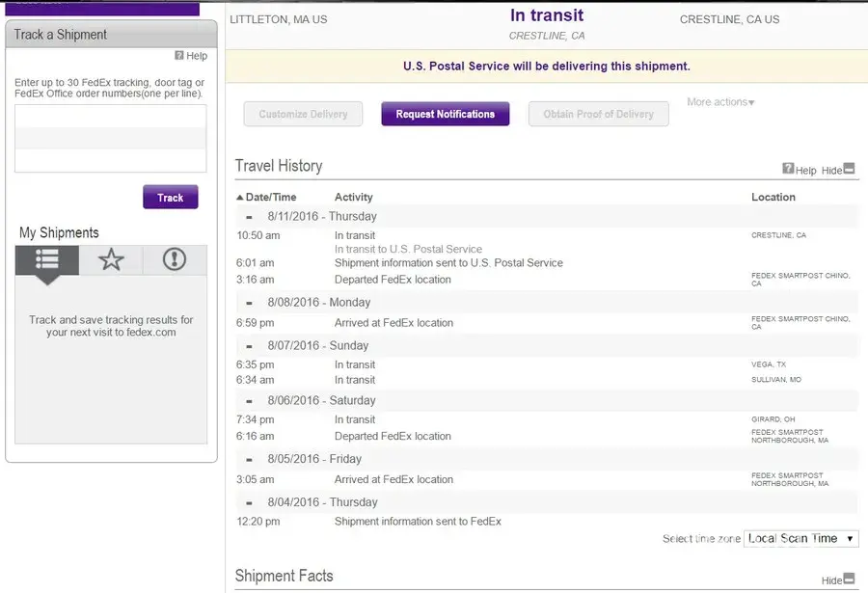This screenshot has height=593, width=868.
Task: Click the tracking numbers input box
Action: 110,138
